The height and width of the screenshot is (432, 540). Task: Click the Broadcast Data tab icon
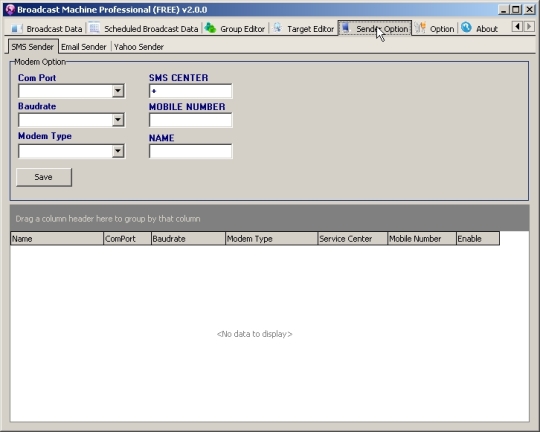[x=16, y=28]
